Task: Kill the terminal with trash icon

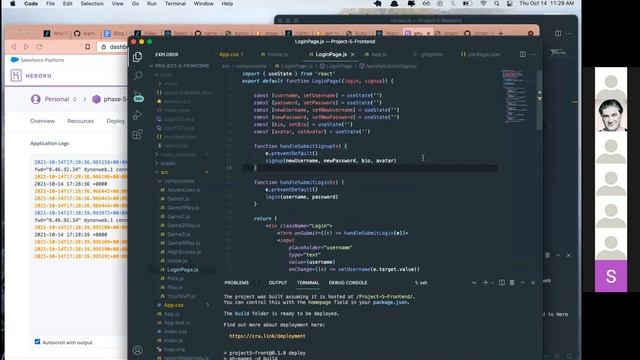Action: click(x=512, y=282)
